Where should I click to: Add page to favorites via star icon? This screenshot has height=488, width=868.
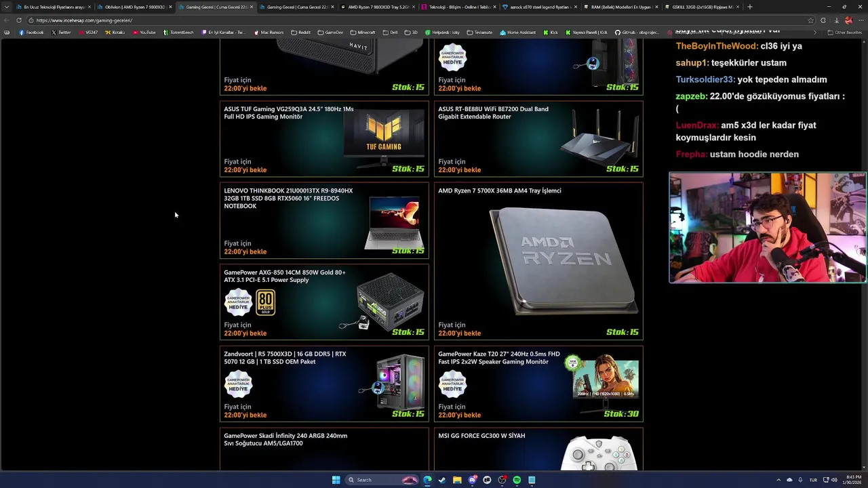point(811,20)
